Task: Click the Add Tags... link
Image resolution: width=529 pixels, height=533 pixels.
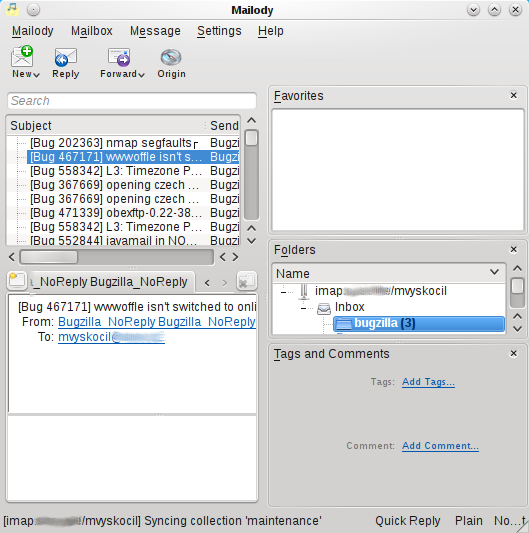Action: [428, 382]
